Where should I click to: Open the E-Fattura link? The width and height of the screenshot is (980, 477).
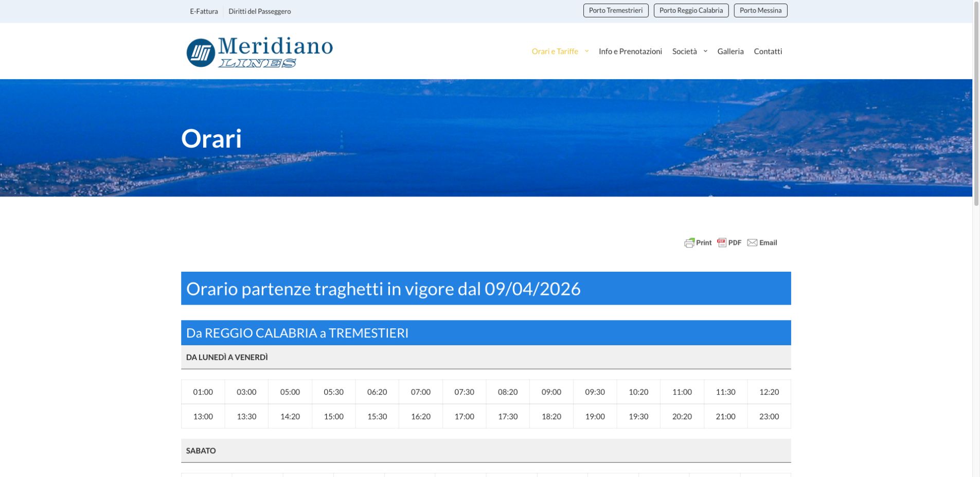pos(204,11)
